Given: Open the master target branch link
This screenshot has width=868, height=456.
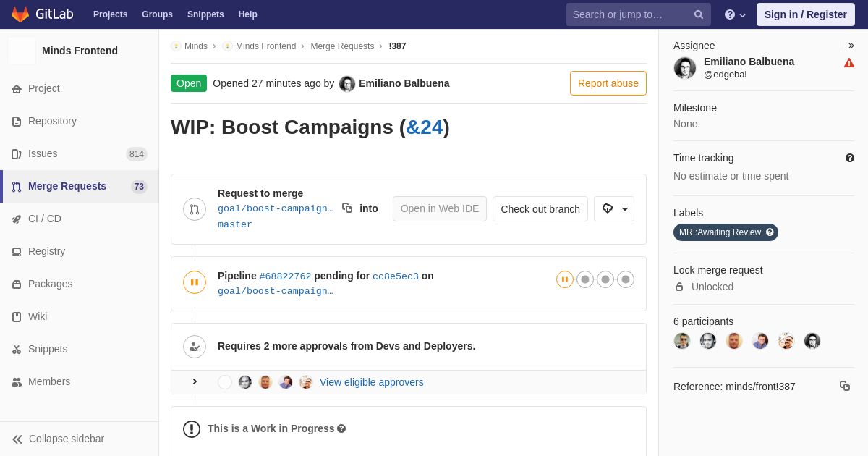Looking at the screenshot, I should click(x=235, y=224).
